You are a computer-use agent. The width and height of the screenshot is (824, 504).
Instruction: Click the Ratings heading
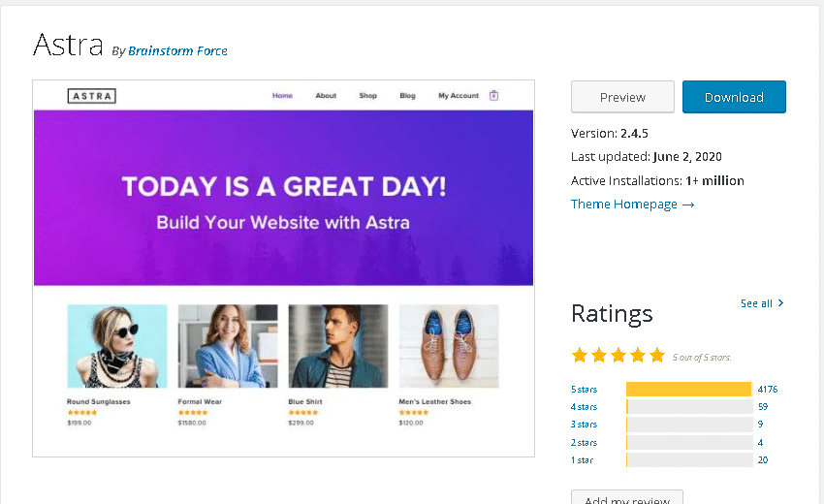coord(612,314)
